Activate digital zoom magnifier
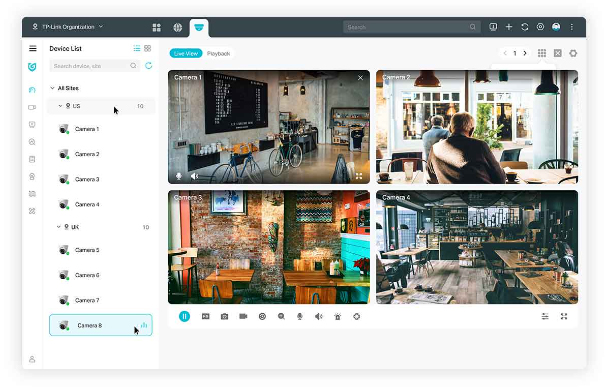 click(x=281, y=316)
